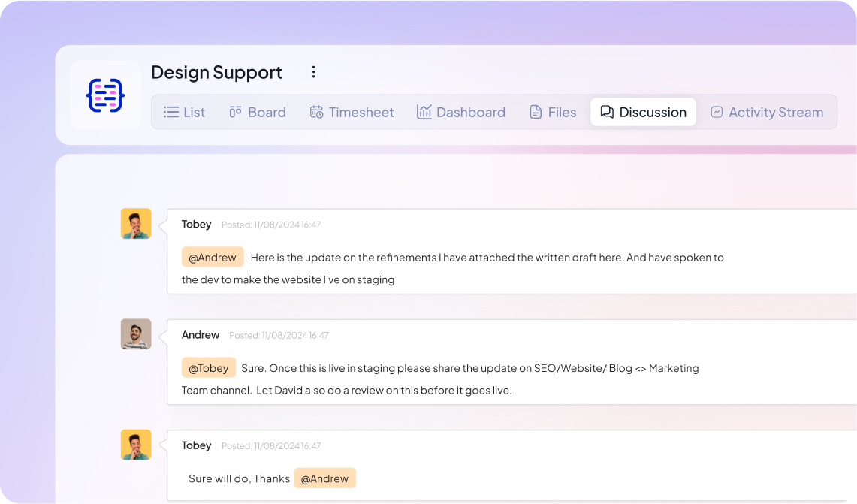The image size is (857, 504).
Task: Click the text 'Here is the update on the refinements'
Action: pyautogui.click(x=343, y=258)
